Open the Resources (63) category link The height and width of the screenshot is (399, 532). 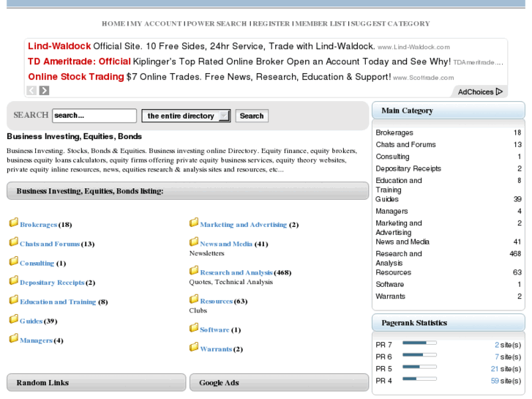pos(216,302)
